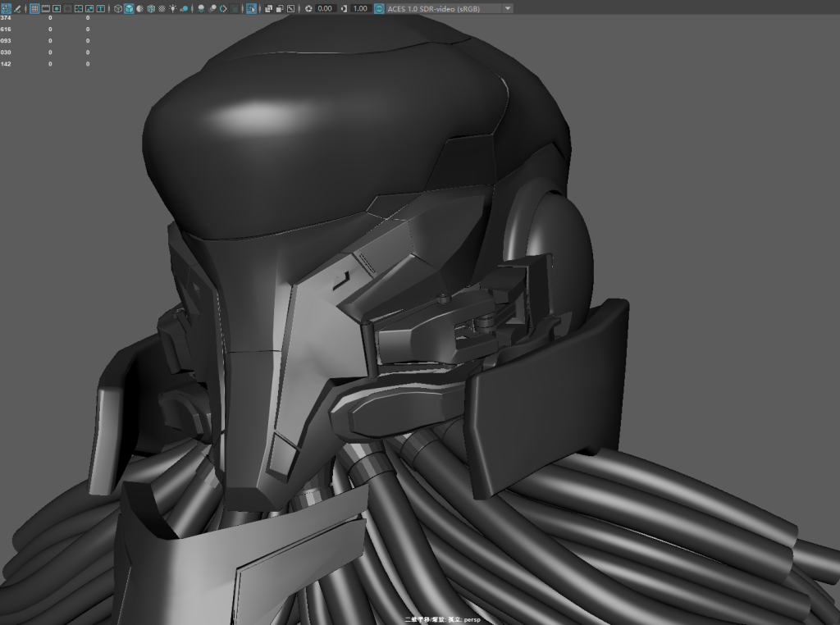Toggle the Gate Mask icon
Screen dimensions: 840x625
(x=67, y=8)
